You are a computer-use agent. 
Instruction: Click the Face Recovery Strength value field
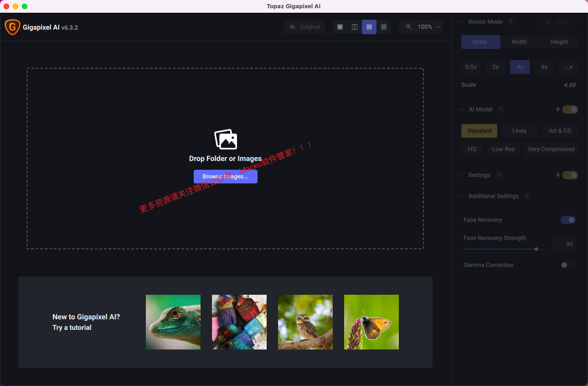[564, 244]
